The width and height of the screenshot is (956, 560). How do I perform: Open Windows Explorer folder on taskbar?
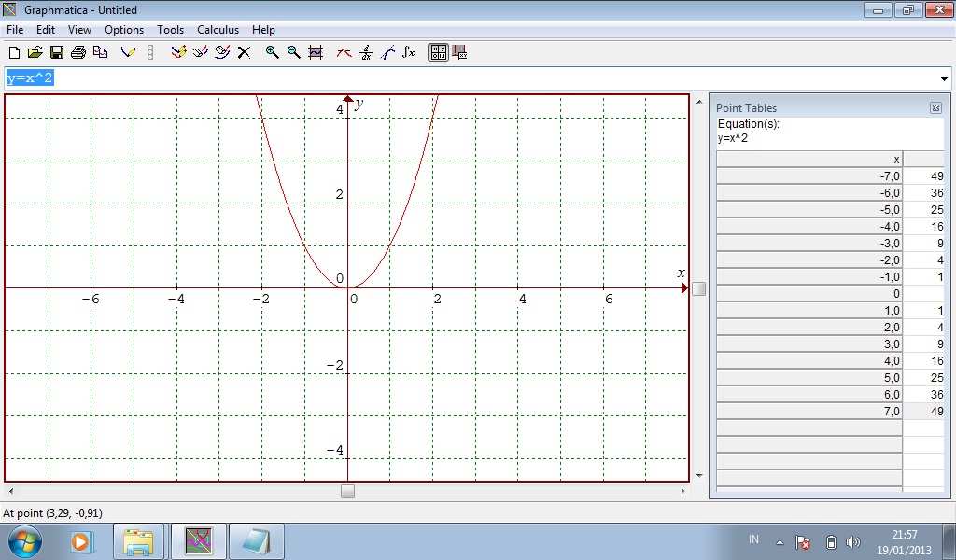(138, 541)
